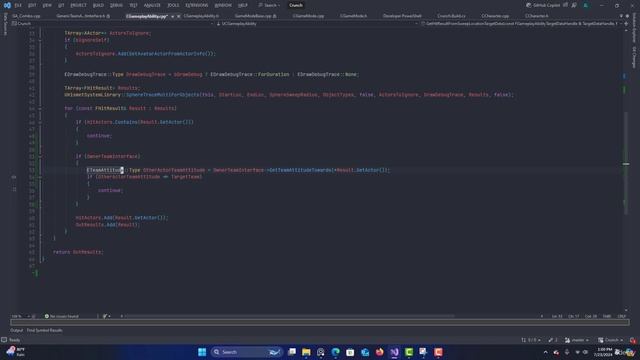Click the notifications bell icon
640x360 pixels.
coord(632,340)
